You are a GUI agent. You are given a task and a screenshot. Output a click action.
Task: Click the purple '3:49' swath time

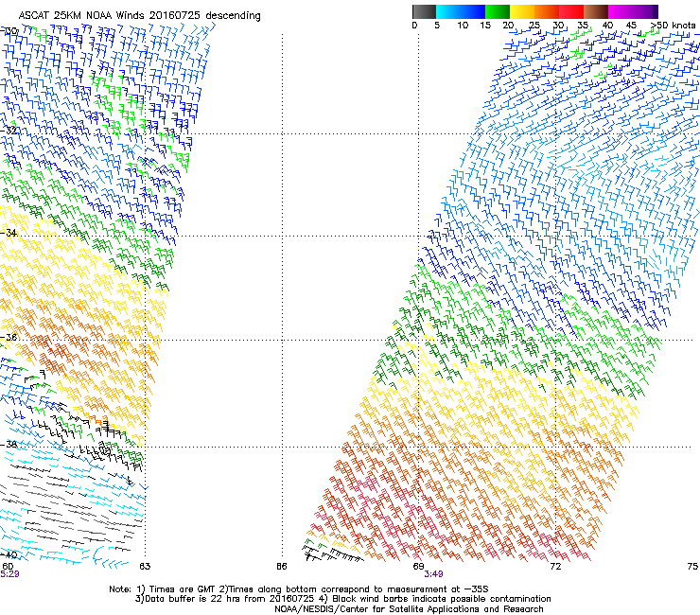(433, 574)
